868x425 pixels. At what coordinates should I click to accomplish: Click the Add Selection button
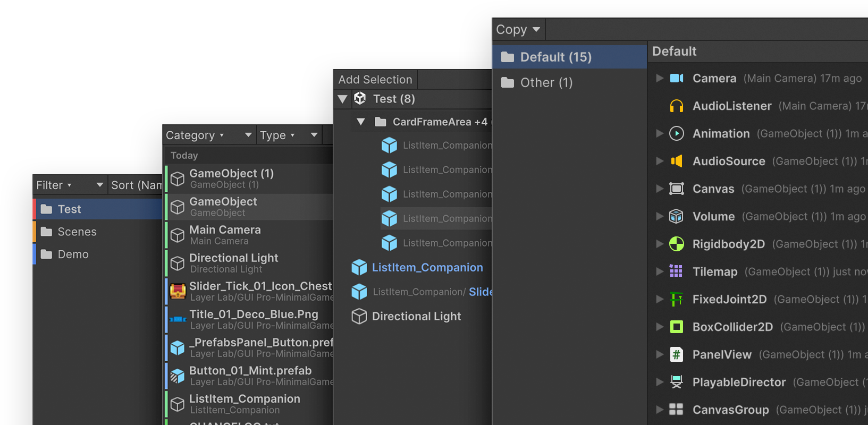tap(375, 79)
